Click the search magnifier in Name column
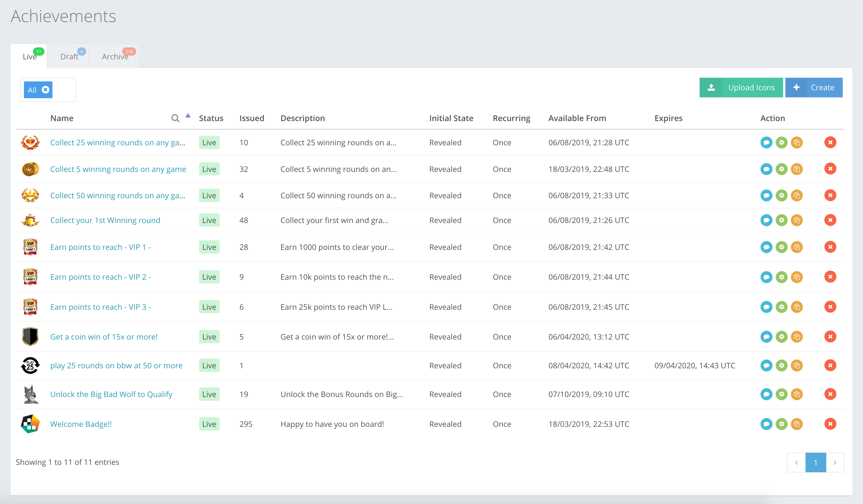 click(175, 118)
